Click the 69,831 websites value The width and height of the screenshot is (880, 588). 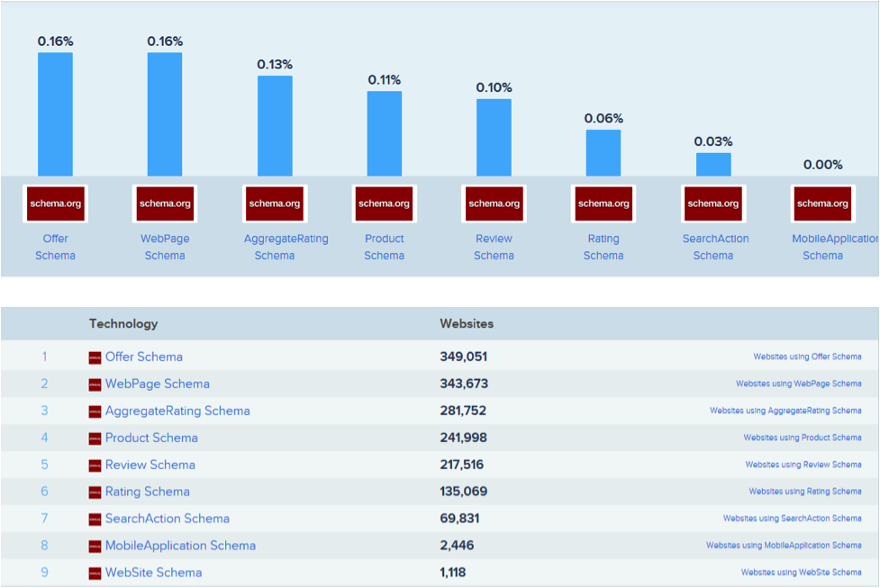pos(459,519)
